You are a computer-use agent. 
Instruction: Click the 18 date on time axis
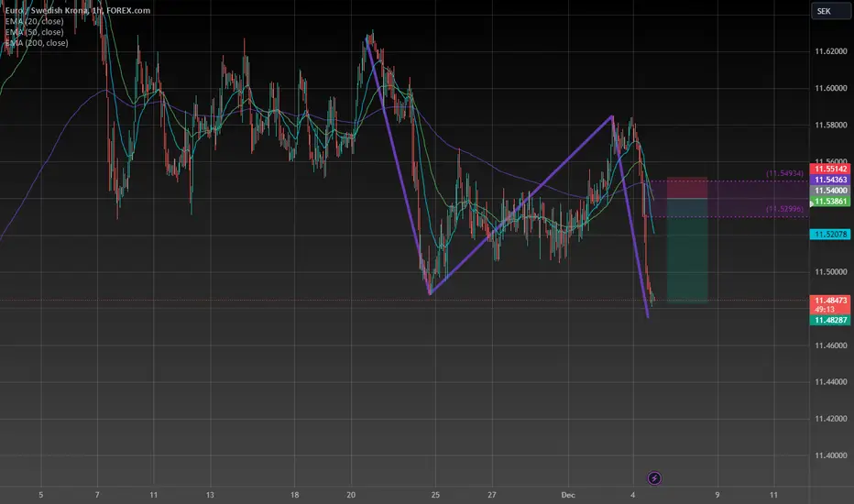pyautogui.click(x=295, y=495)
